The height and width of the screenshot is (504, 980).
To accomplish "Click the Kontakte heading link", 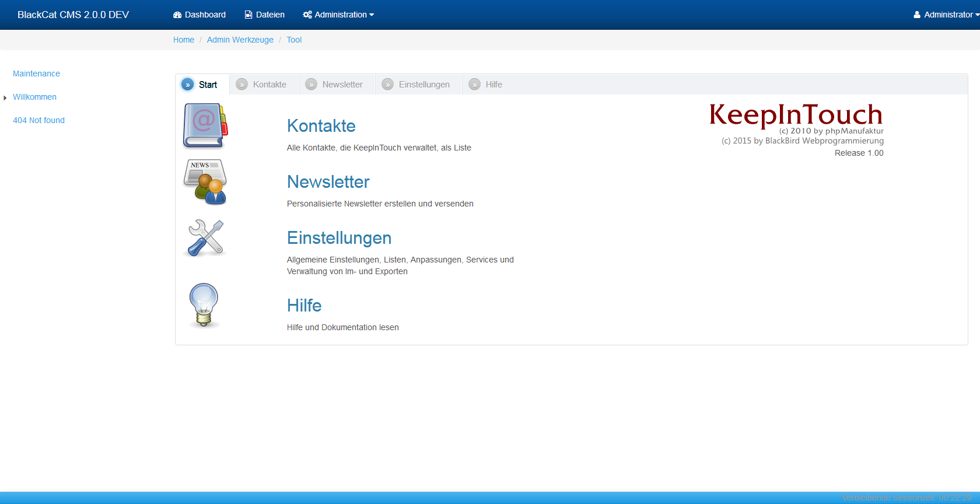I will (321, 125).
